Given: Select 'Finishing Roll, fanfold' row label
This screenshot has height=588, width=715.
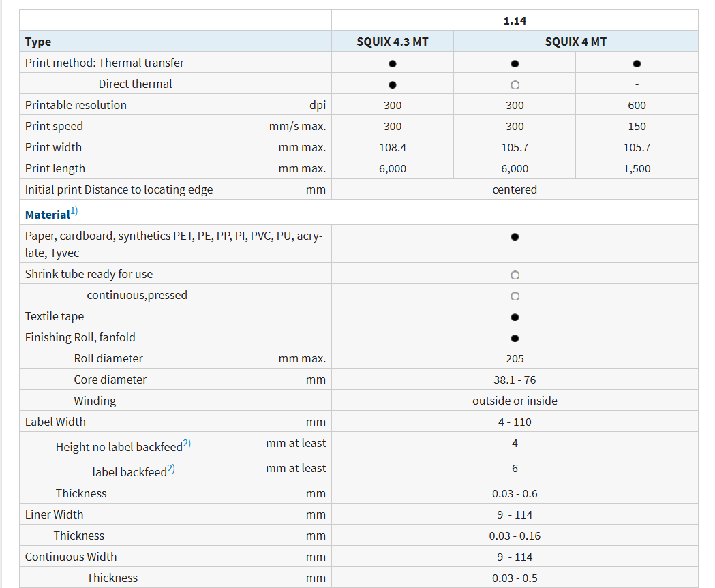Looking at the screenshot, I should (80, 337).
